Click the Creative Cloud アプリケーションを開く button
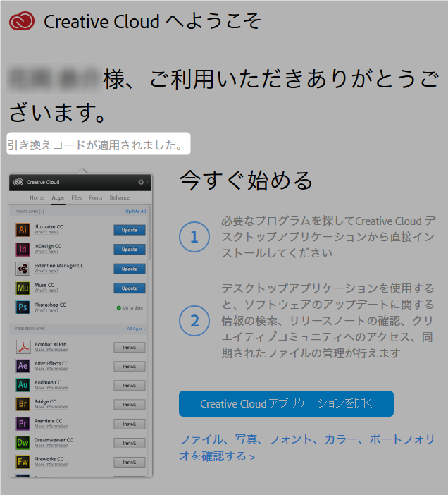448x495 pixels. 286,403
